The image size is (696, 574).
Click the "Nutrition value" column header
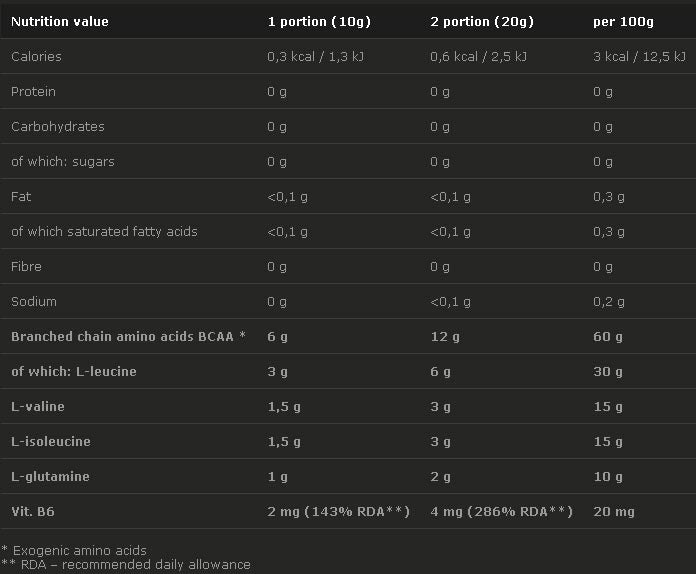[x=60, y=21]
